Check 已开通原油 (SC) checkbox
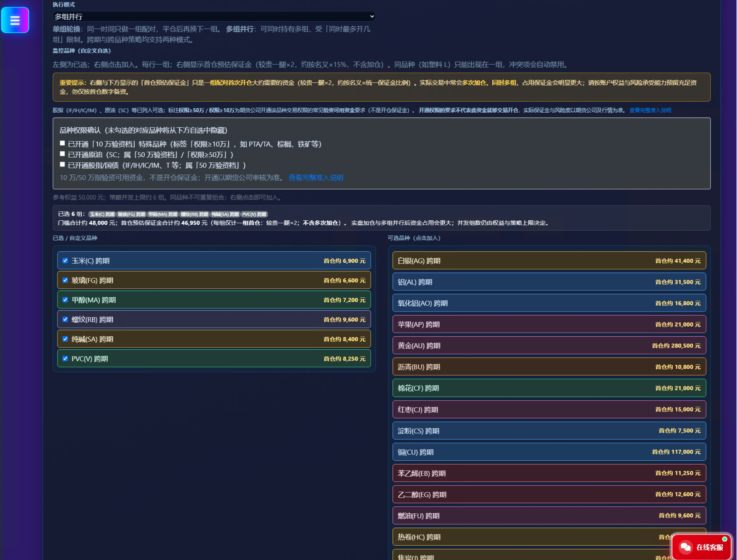The width and height of the screenshot is (737, 560). click(x=62, y=154)
